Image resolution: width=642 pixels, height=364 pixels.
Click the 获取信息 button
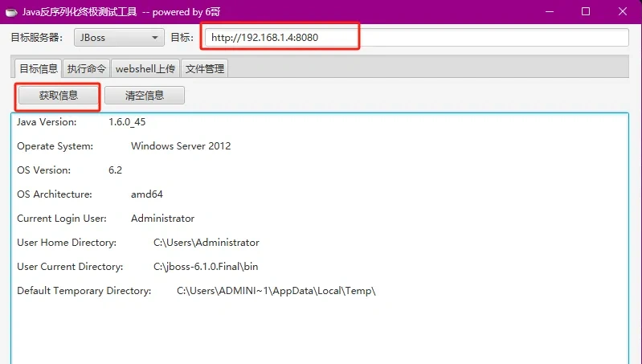click(58, 96)
